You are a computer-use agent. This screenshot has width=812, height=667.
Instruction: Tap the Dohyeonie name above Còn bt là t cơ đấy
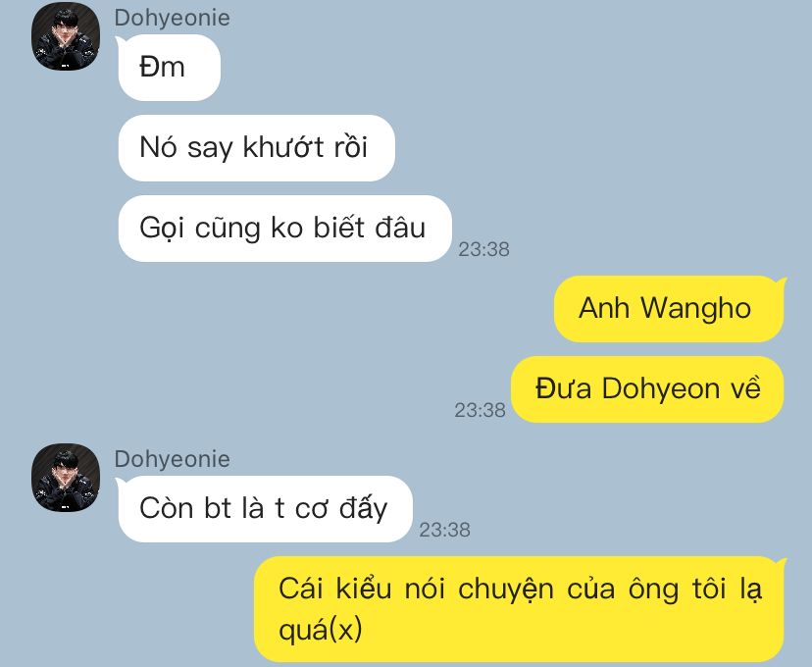pos(172,459)
